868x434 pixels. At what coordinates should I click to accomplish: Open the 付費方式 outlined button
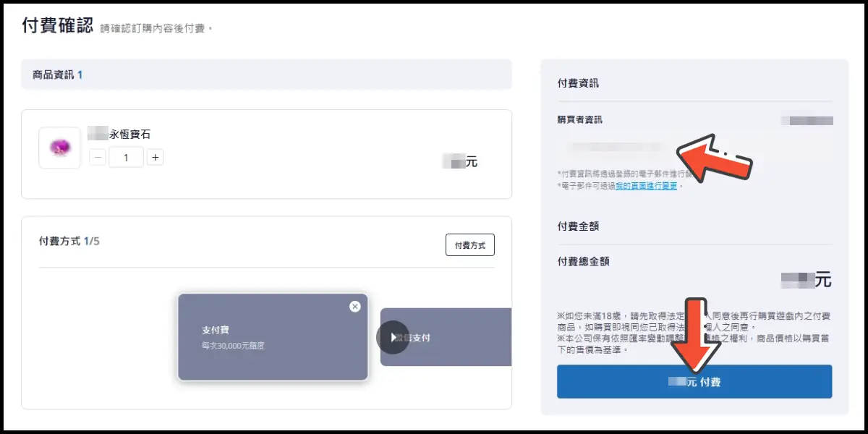click(469, 245)
